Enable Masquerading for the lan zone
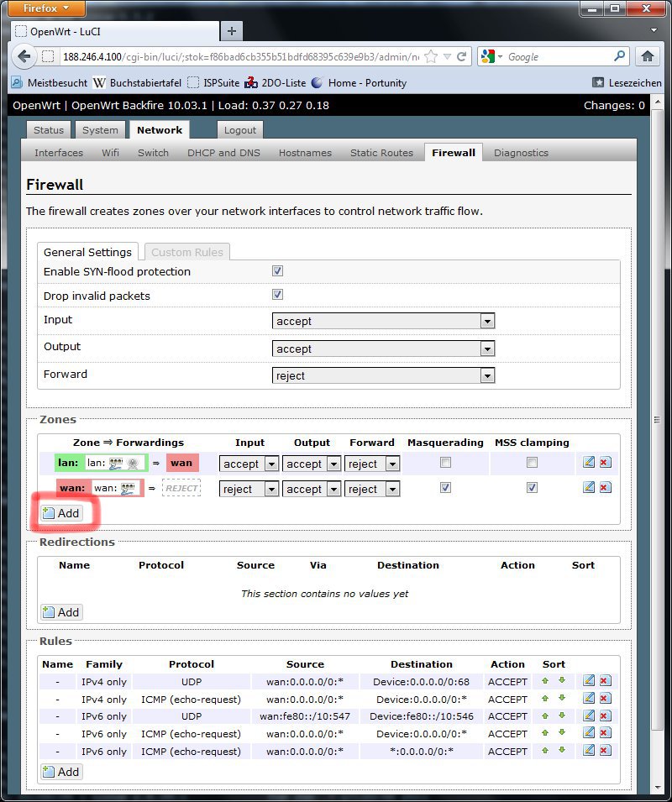Screen dimensions: 672x802 coord(445,462)
